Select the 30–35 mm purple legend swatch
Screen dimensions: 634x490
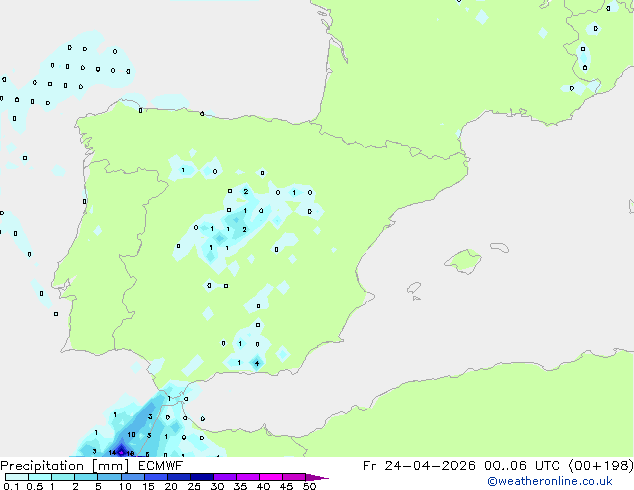(x=224, y=477)
